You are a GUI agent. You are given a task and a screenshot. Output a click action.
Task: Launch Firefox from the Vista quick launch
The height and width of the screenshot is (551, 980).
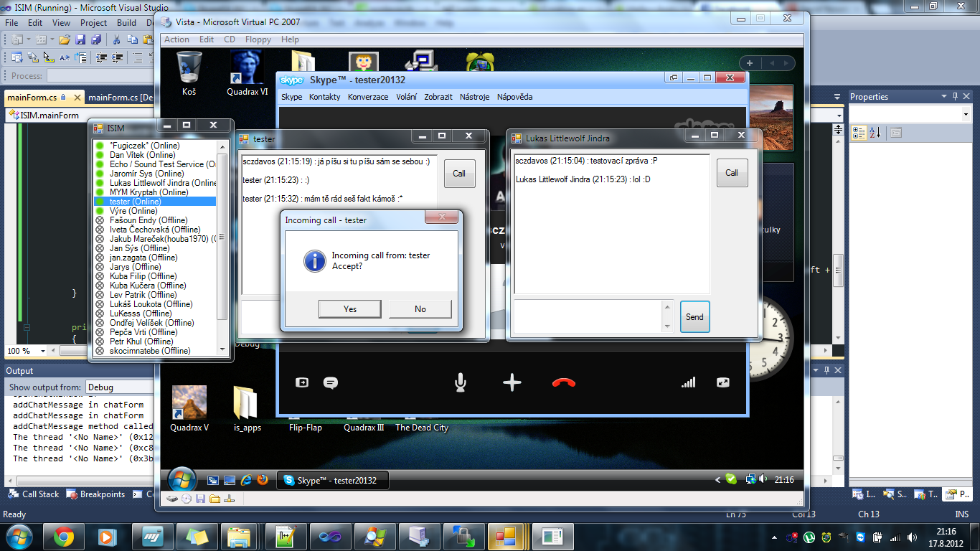click(263, 480)
